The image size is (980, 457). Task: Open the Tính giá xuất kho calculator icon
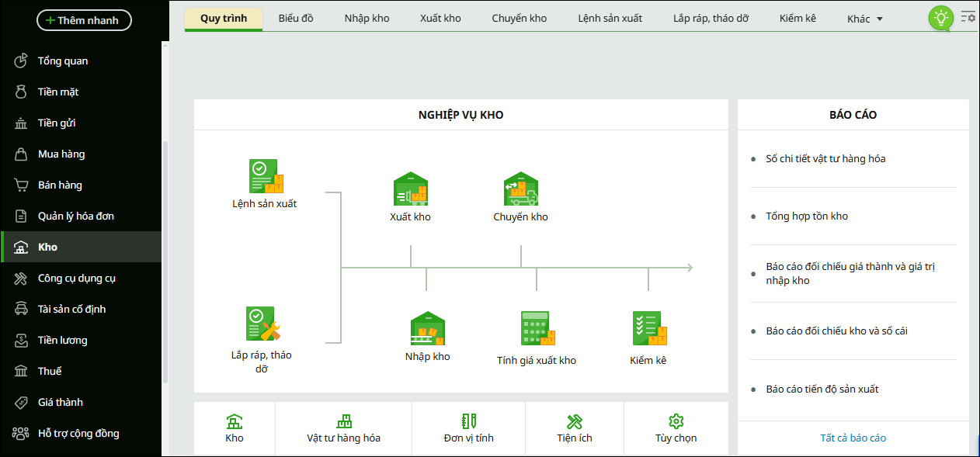537,329
